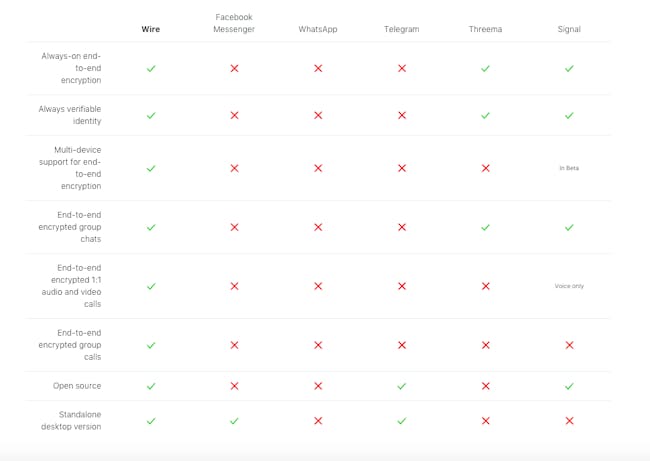Click Wire's green check for Open source

point(151,386)
